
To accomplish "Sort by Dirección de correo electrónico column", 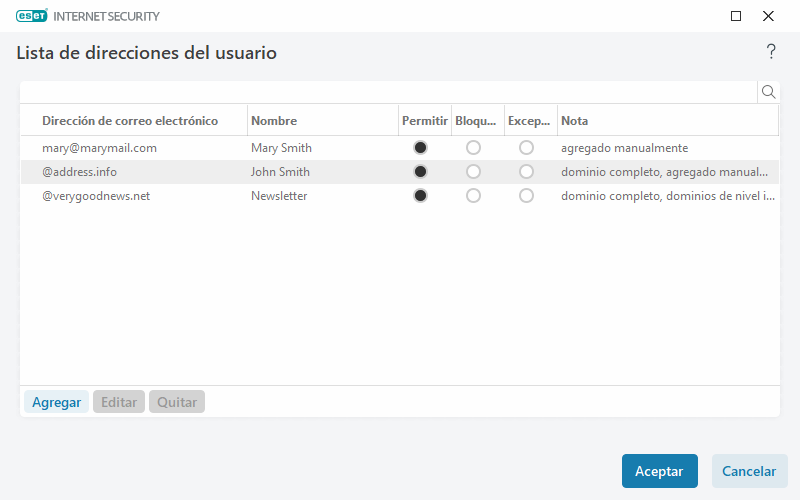I will [130, 121].
